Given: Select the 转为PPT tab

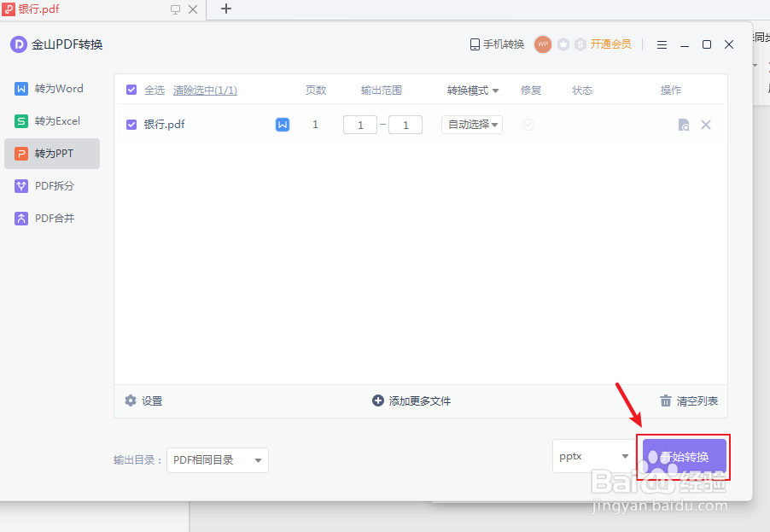Looking at the screenshot, I should 52,154.
